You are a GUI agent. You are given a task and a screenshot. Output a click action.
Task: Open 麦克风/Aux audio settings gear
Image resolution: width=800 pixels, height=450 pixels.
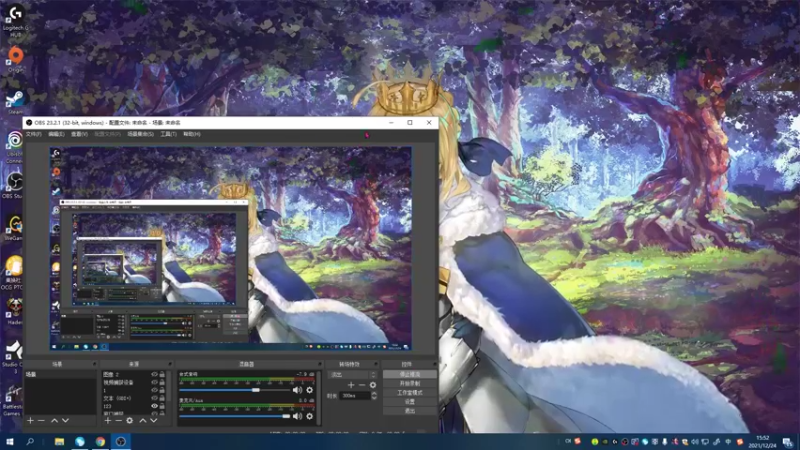click(310, 416)
